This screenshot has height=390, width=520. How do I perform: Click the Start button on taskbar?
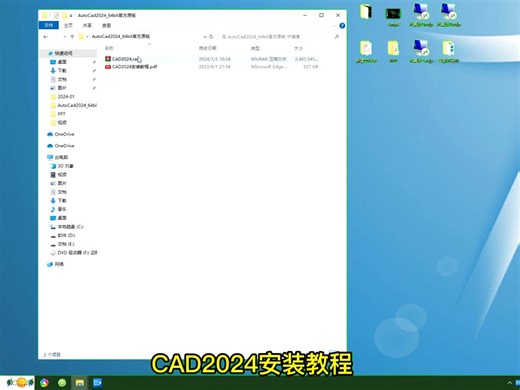click(20, 383)
